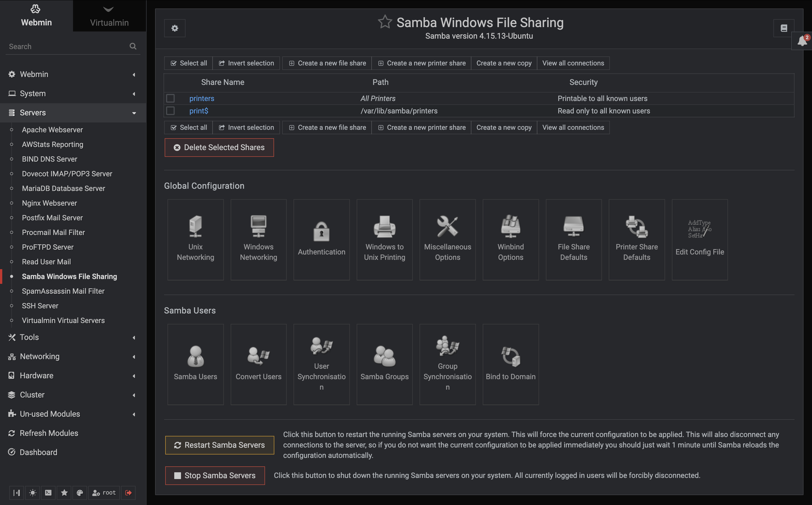Check the printers share checkbox
The image size is (812, 505).
click(170, 98)
